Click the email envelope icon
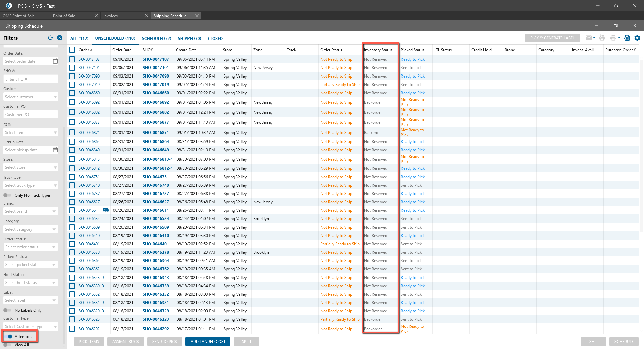644x349 pixels. point(588,38)
